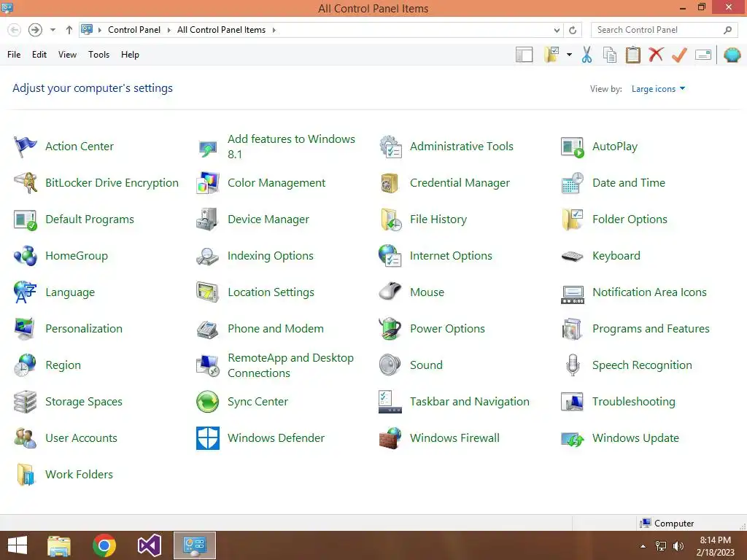The height and width of the screenshot is (560, 747).
Task: Expand the folder toolbar button dropdown arrow
Action: click(569, 55)
